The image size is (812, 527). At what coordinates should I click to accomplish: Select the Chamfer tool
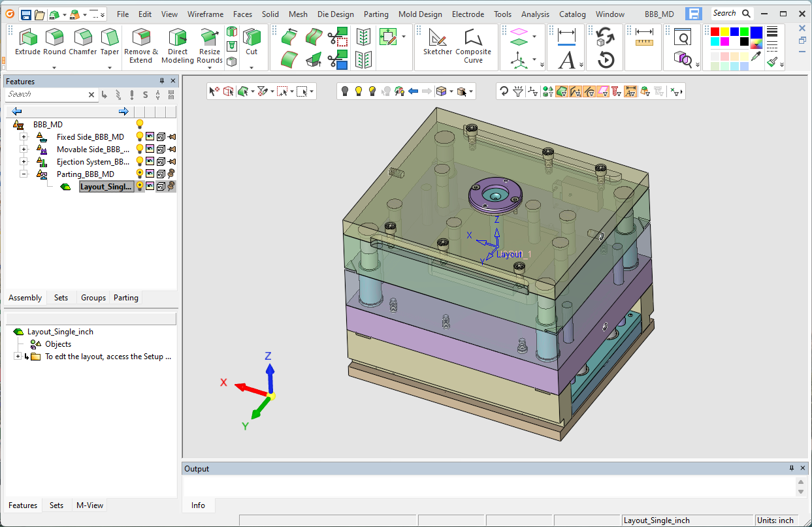pos(83,42)
